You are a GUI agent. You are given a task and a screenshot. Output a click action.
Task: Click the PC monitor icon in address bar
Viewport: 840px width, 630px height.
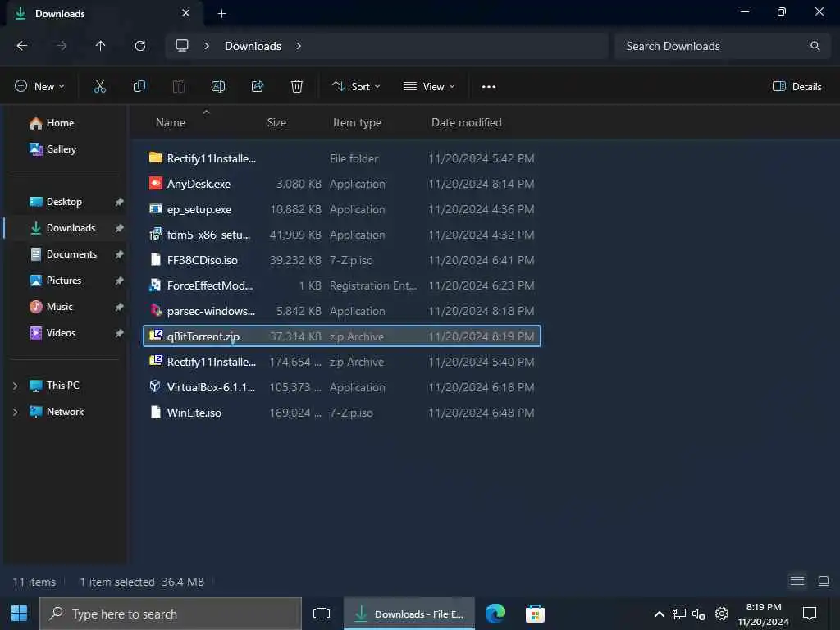182,46
